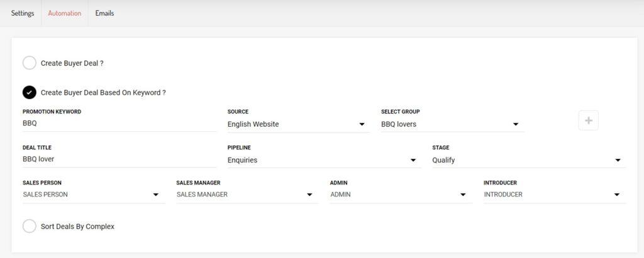
Task: Open the Sales Person dropdown
Action: [93, 195]
